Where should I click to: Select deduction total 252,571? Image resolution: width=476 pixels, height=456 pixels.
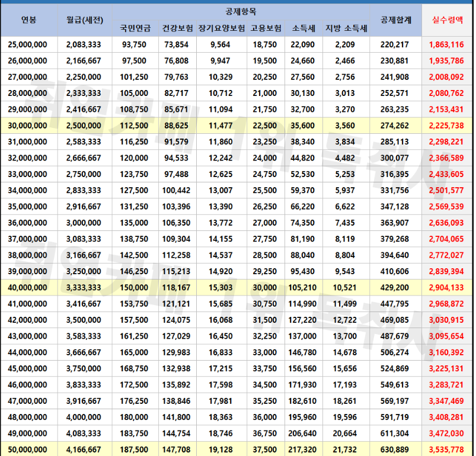coord(395,93)
